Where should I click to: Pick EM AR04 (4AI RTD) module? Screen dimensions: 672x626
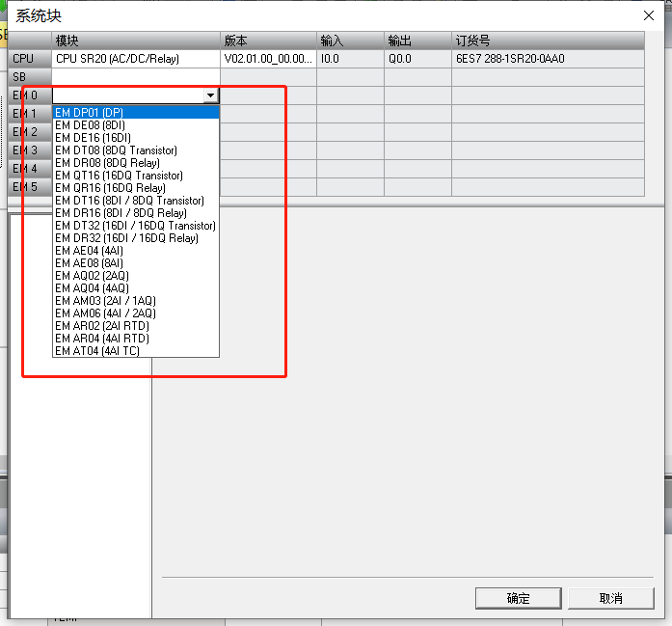pos(135,339)
